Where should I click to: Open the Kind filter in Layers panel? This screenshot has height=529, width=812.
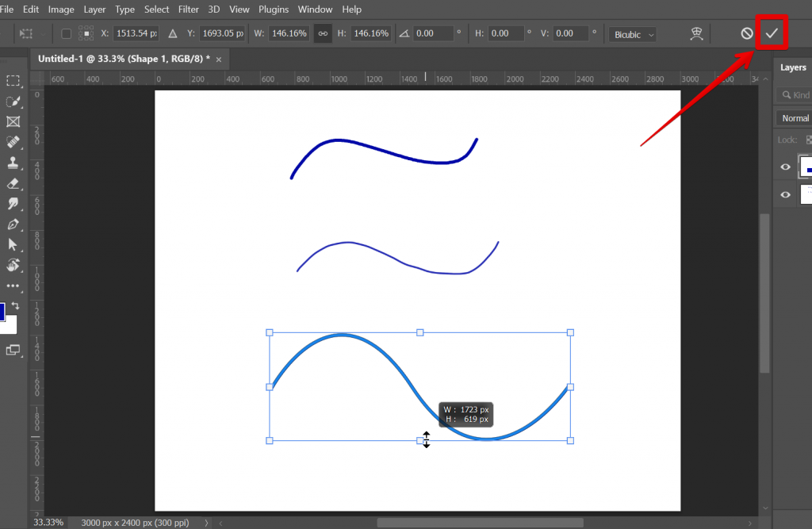pyautogui.click(x=797, y=93)
